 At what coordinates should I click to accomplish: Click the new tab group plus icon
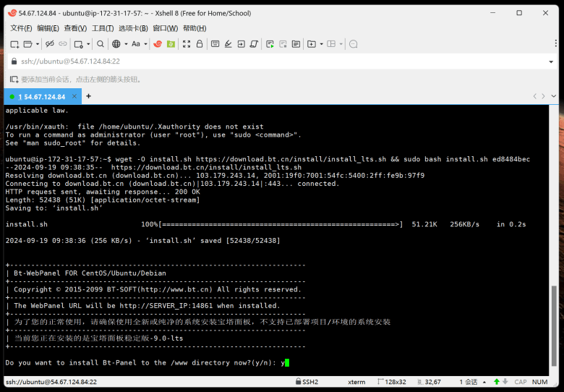pos(312,44)
